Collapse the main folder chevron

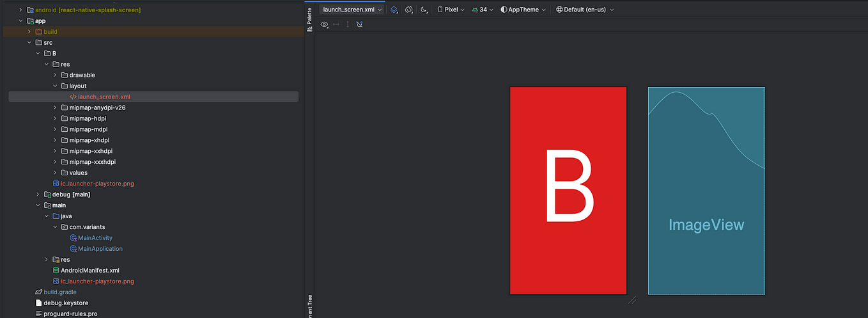pos(38,205)
